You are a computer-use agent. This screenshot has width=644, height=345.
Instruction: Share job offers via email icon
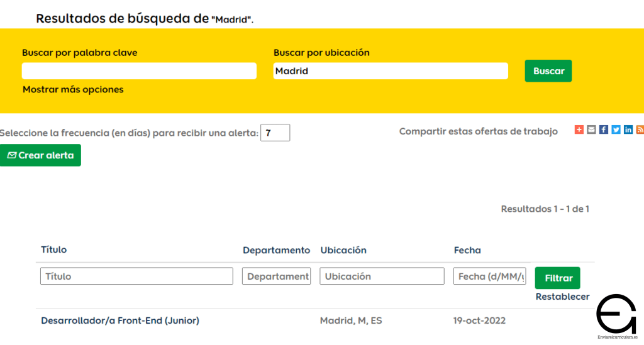(x=591, y=129)
